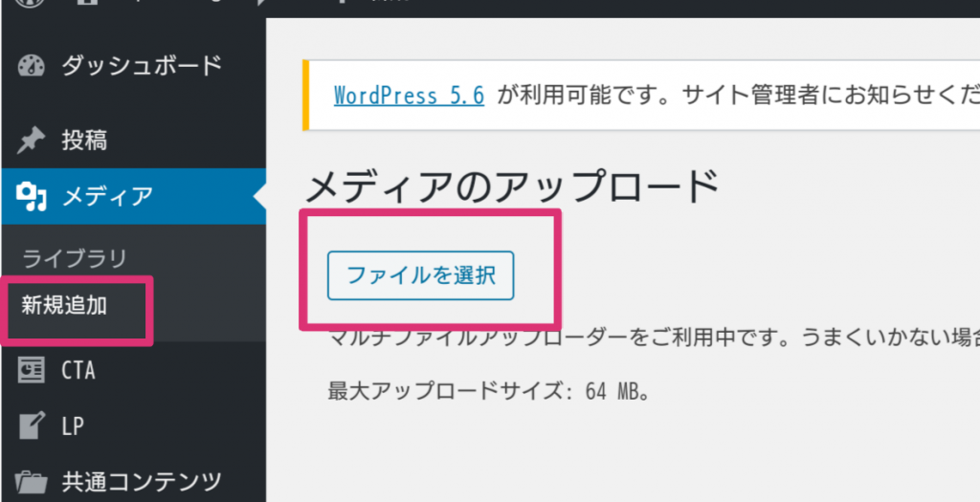
Task: Click the ファイルを選択 button
Action: point(421,276)
